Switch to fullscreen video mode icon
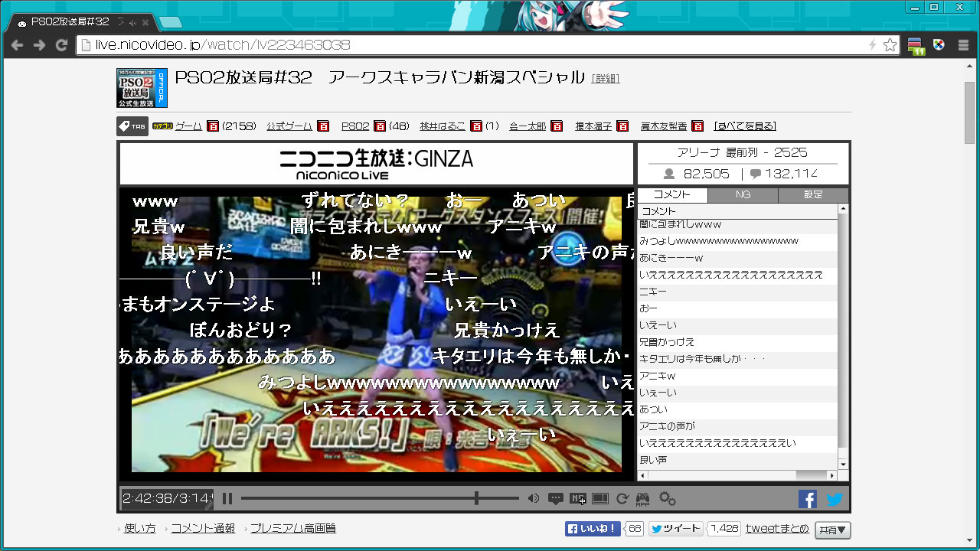Image resolution: width=980 pixels, height=551 pixels. pos(600,499)
